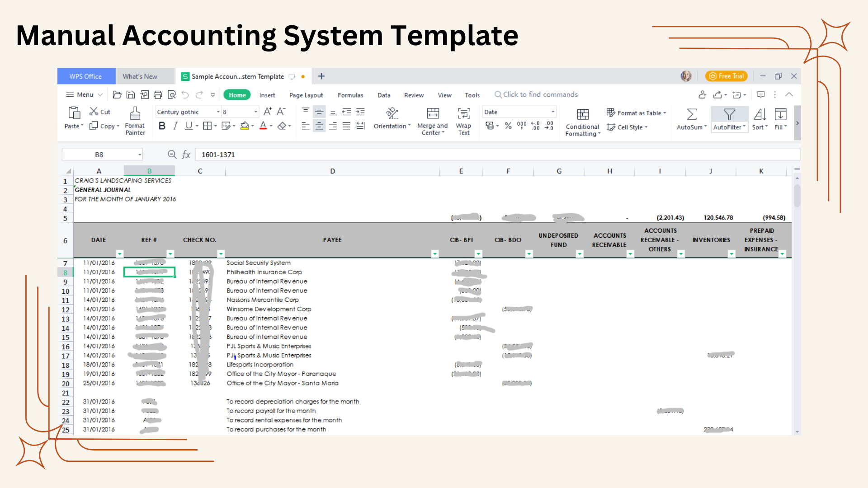Viewport: 868px width, 488px height.
Task: Click the Wrap Text icon
Action: [463, 113]
